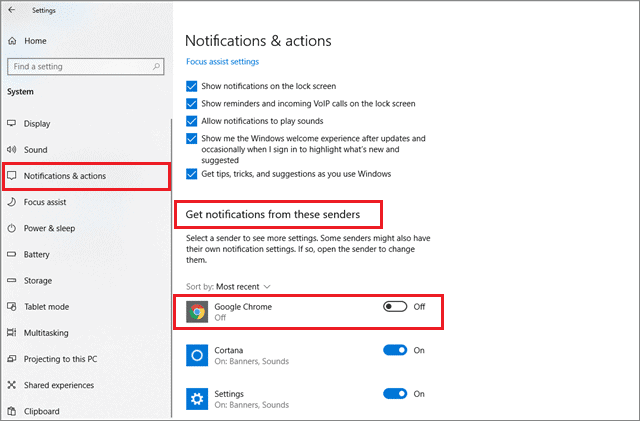The image size is (640, 421).
Task: Open the Sort by Most recent dropdown
Action: [x=229, y=287]
